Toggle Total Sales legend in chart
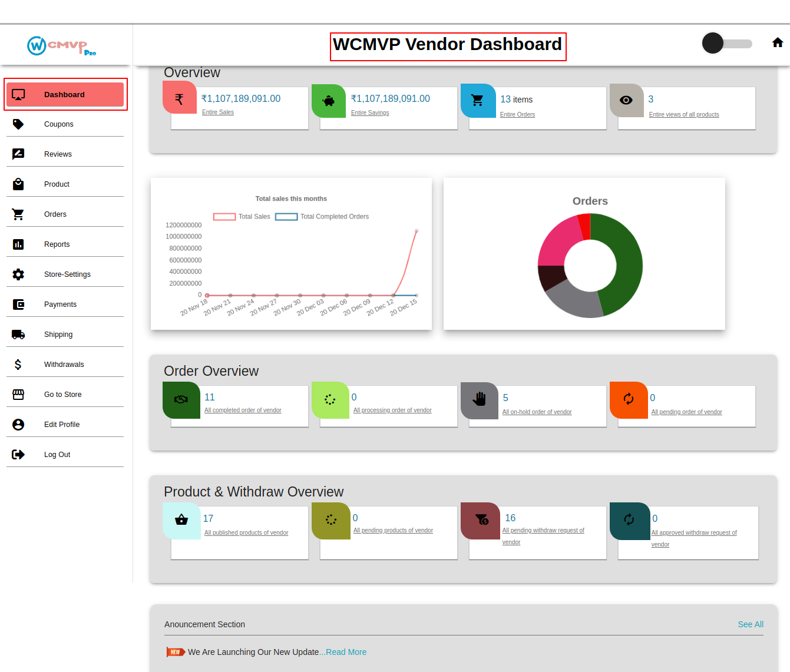Viewport: 790px width, 672px height. (x=242, y=217)
